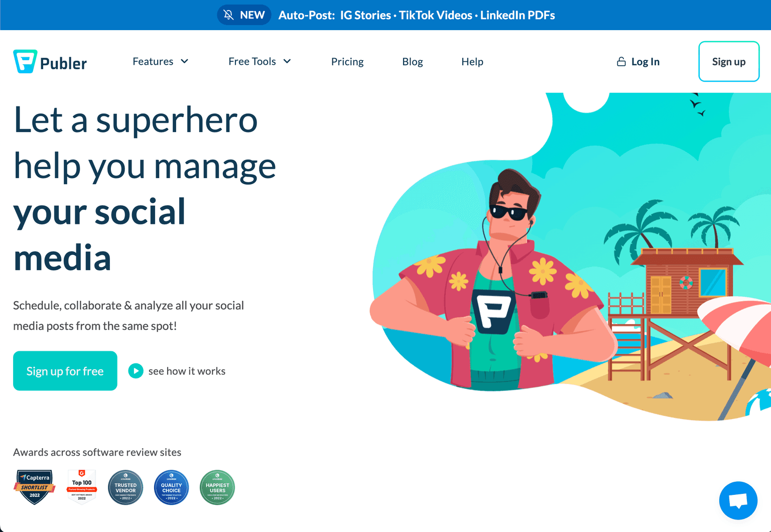Open the Quality Choice 2022 badge

171,487
